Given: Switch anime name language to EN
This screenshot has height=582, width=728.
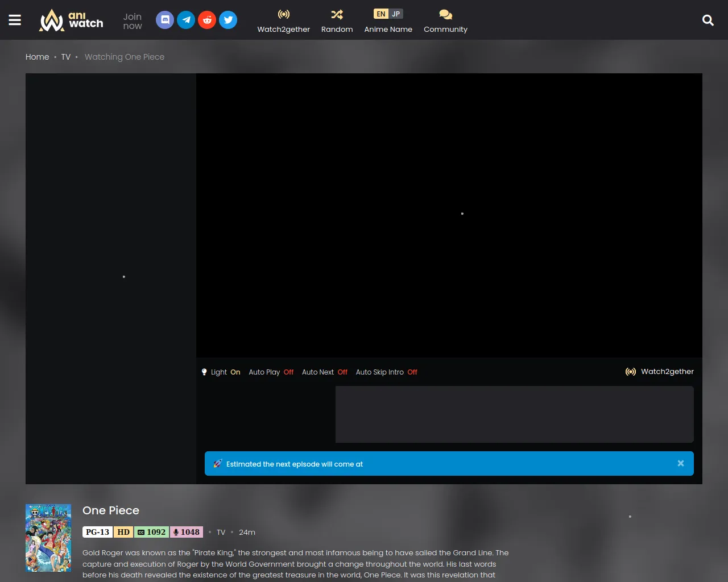Looking at the screenshot, I should pyautogui.click(x=381, y=14).
